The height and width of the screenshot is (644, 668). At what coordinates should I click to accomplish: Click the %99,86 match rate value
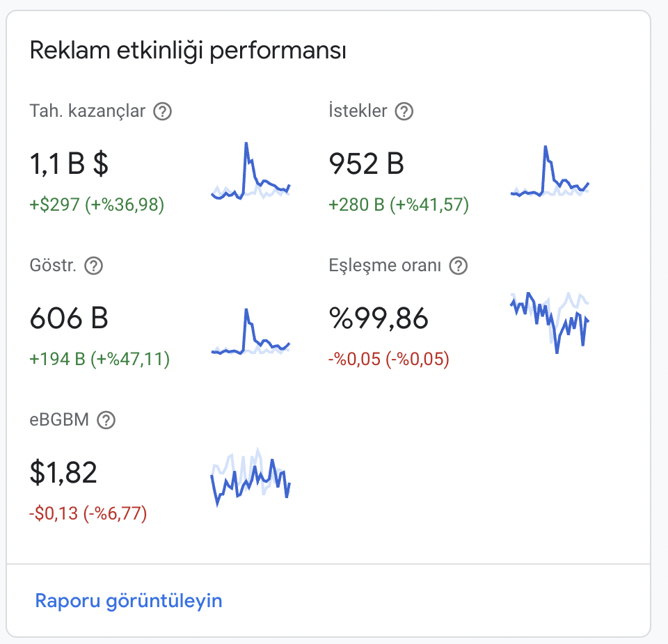pos(379,318)
